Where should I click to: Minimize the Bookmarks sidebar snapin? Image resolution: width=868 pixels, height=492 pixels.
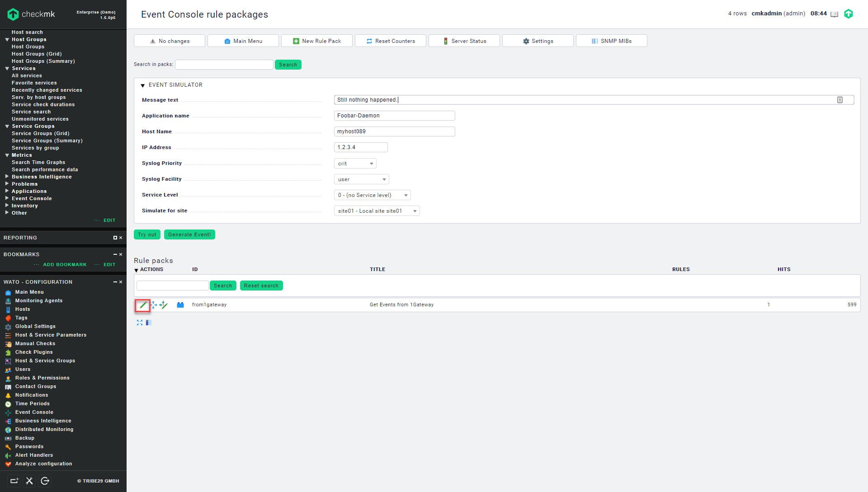coord(115,254)
